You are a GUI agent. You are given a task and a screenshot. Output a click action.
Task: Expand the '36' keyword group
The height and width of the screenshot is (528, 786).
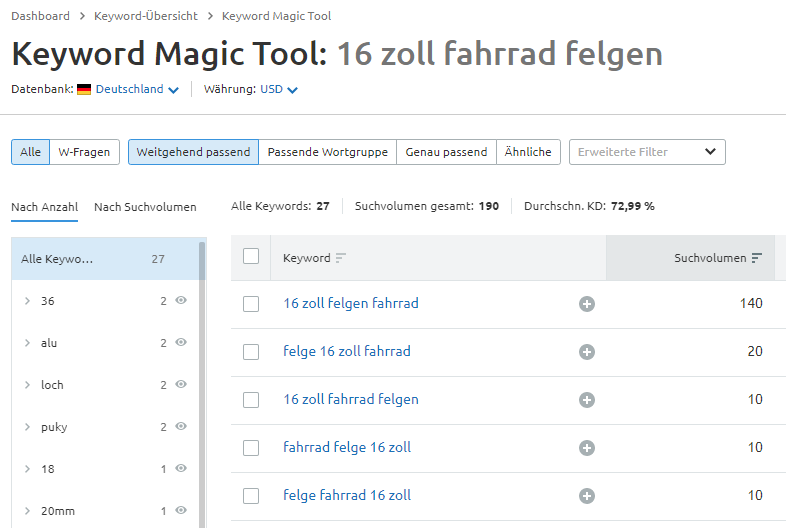tap(27, 301)
